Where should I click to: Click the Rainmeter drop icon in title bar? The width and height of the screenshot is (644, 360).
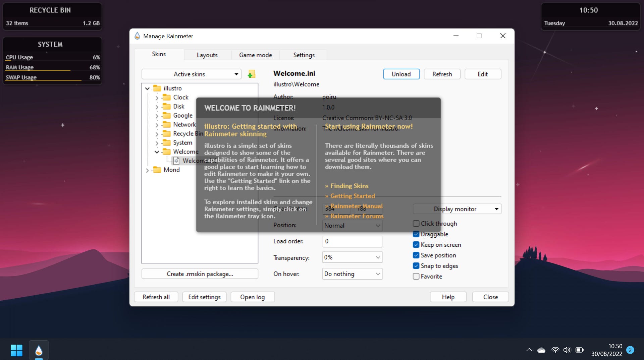coord(137,36)
